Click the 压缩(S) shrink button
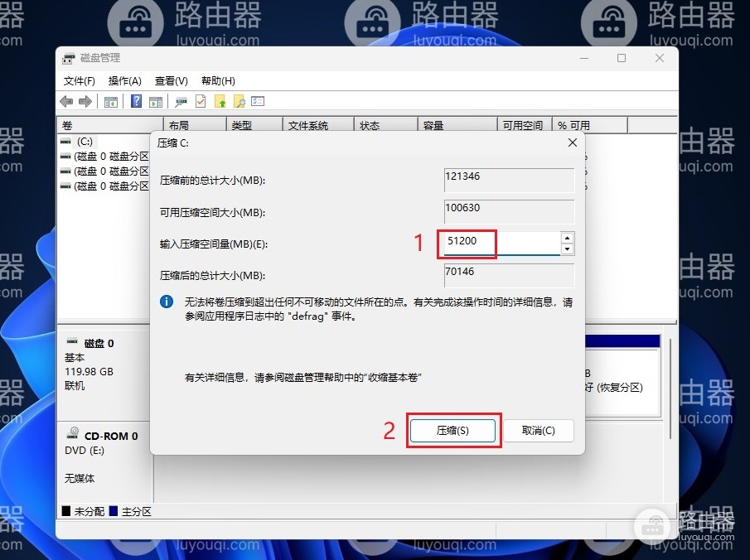The image size is (750, 560). coord(452,431)
